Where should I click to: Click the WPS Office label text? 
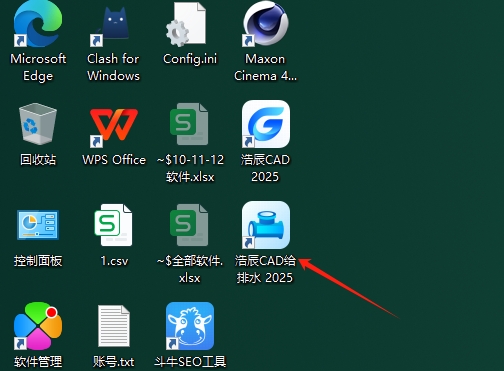click(114, 160)
